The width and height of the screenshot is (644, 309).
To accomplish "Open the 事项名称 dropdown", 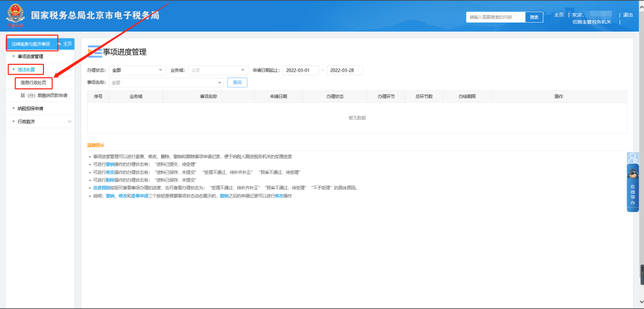I will (166, 82).
